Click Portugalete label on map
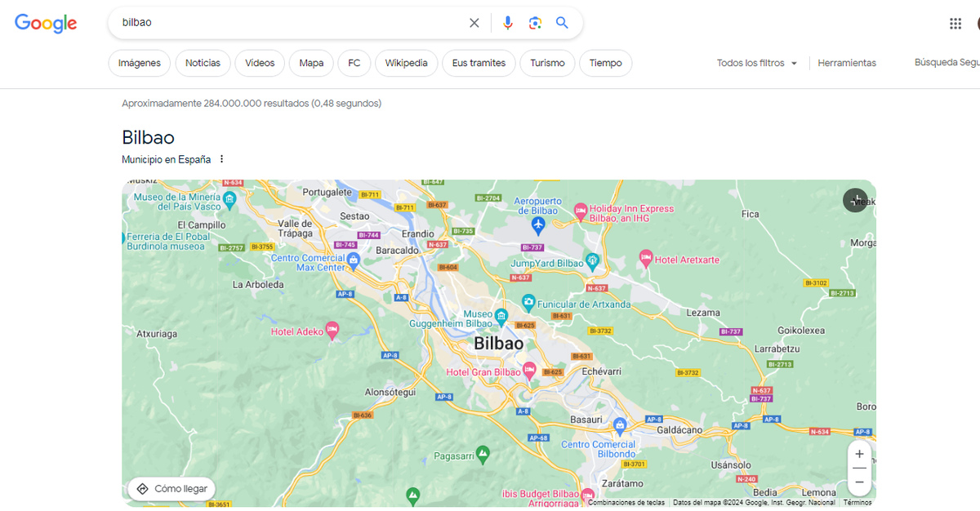 click(326, 192)
